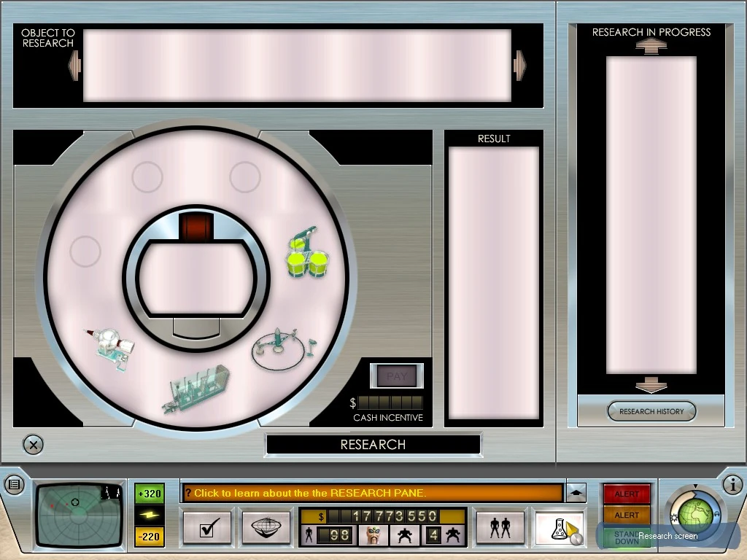Move up in Research In Progress list
The image size is (747, 560).
click(651, 47)
